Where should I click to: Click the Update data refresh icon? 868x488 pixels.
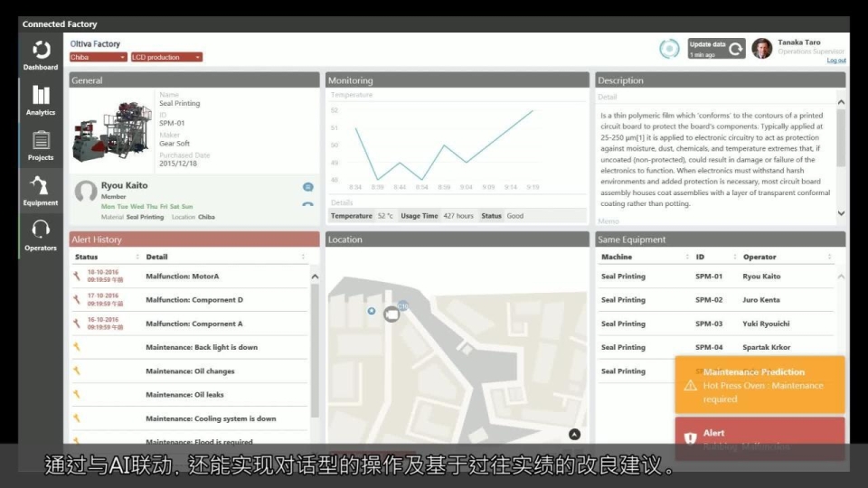(735, 49)
